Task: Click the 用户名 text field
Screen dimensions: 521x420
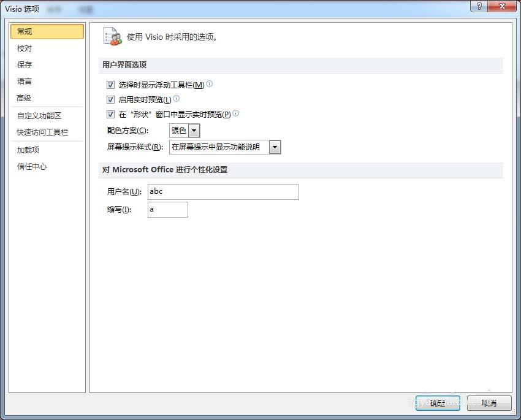Action: coord(223,192)
